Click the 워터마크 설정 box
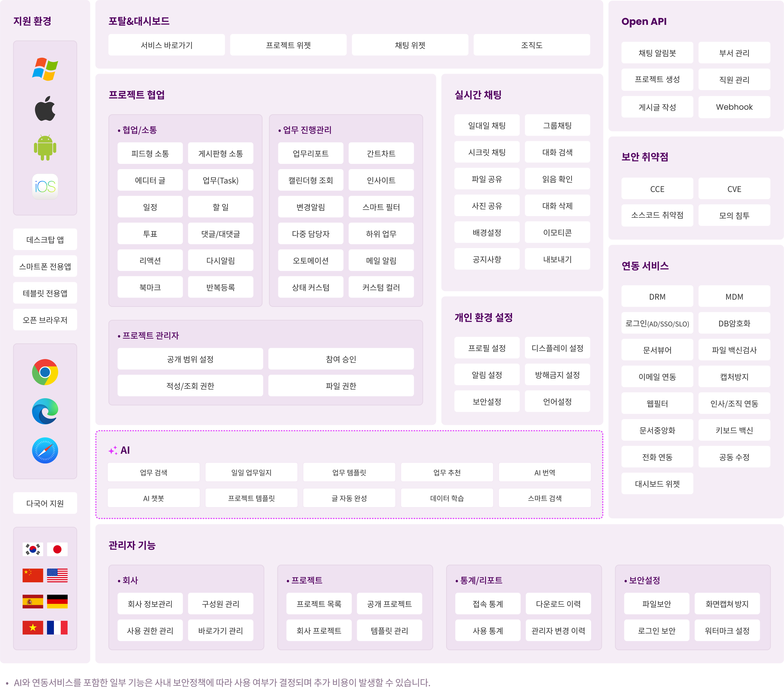Screen dimensions: 784x689 click(x=727, y=630)
